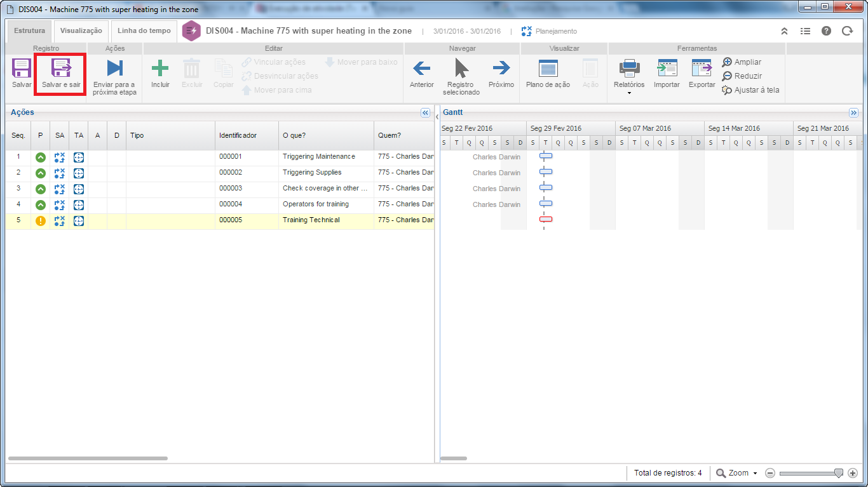Click the red Gantt bar for Training Technical

tap(546, 219)
